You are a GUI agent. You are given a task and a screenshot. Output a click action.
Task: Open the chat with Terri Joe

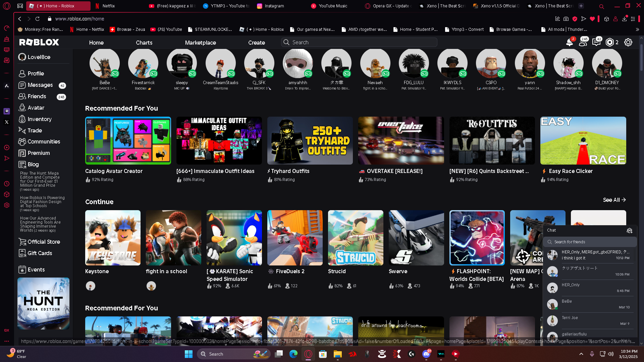pos(590,321)
